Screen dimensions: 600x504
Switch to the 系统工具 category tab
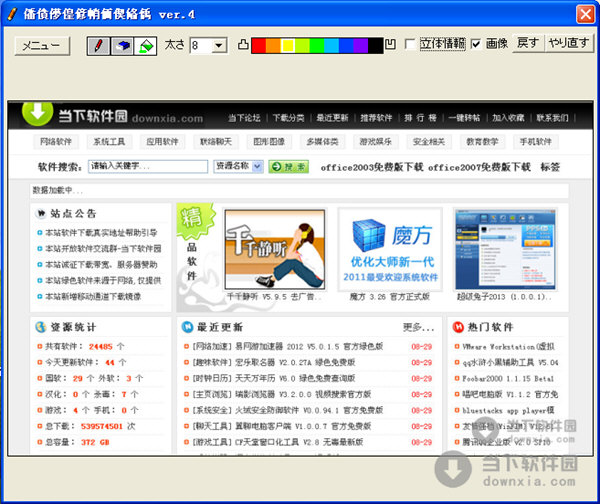point(109,142)
